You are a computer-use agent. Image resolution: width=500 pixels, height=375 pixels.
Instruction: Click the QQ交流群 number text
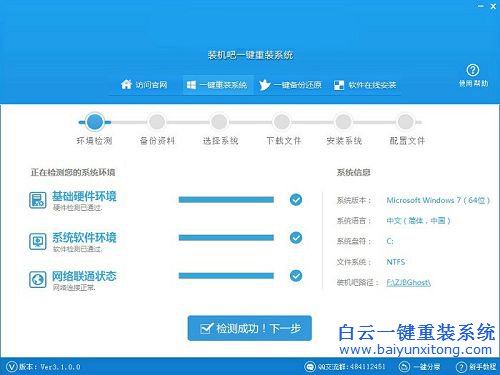[x=352, y=367]
